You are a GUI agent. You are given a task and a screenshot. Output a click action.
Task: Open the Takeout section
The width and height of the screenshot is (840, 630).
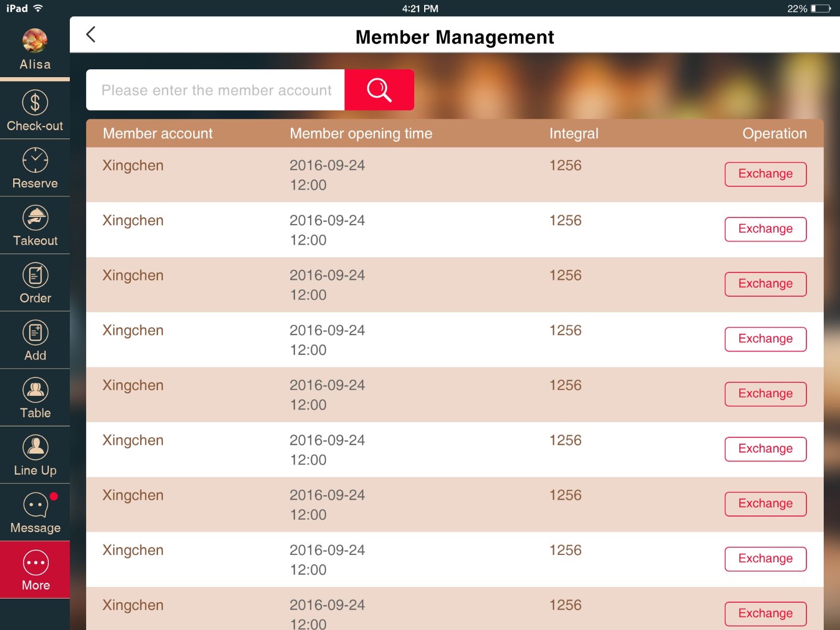tap(35, 226)
